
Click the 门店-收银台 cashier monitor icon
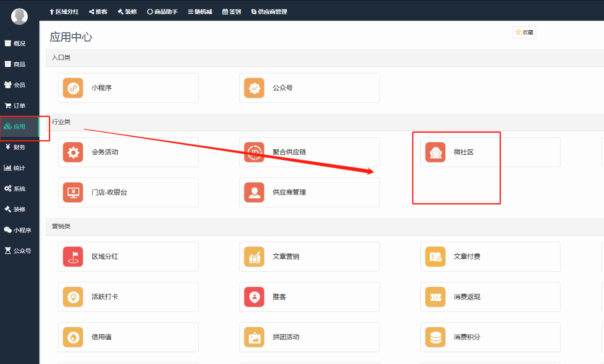(73, 192)
